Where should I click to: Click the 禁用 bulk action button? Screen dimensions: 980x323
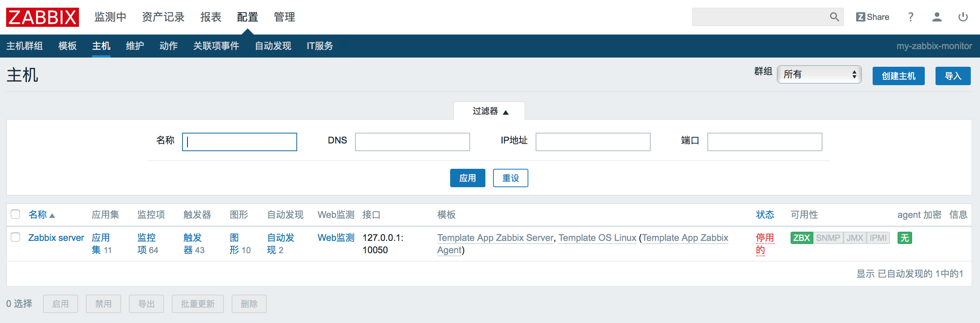click(104, 304)
